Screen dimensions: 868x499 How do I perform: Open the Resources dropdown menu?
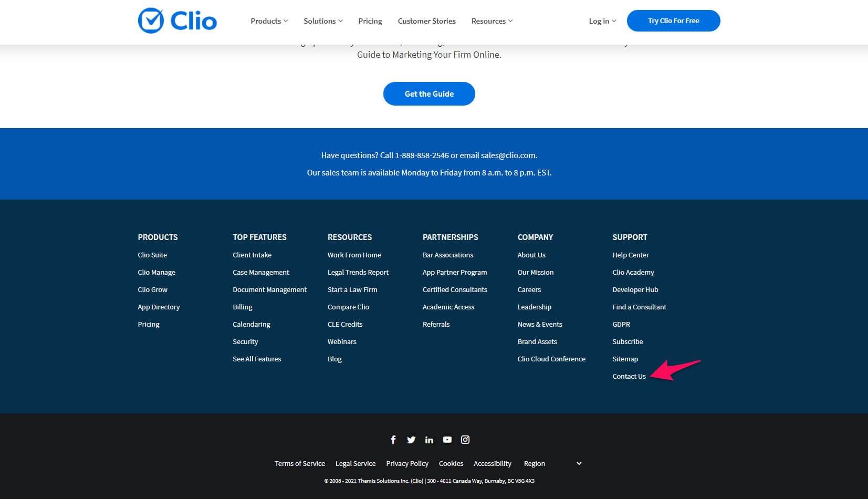click(x=491, y=21)
